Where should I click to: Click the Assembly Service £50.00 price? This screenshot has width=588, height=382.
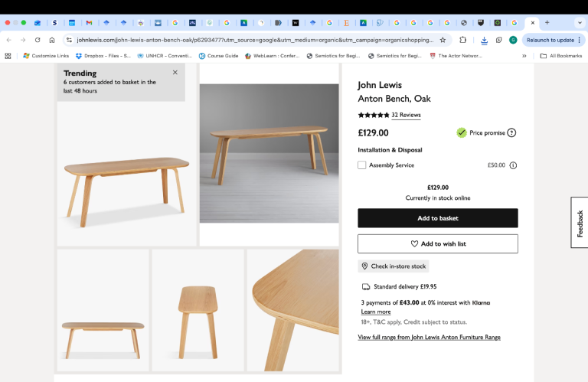pyautogui.click(x=496, y=165)
